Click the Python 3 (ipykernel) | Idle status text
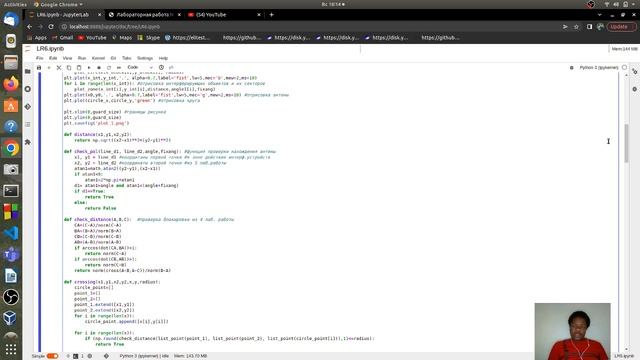The image size is (640, 360). (144, 356)
